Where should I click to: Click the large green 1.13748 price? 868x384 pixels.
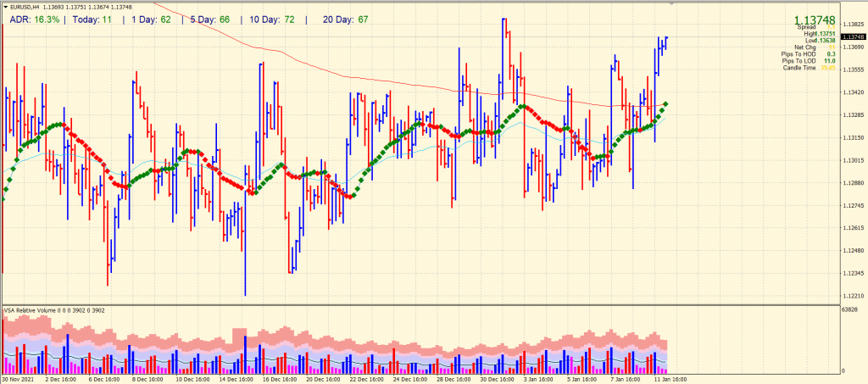click(x=815, y=19)
